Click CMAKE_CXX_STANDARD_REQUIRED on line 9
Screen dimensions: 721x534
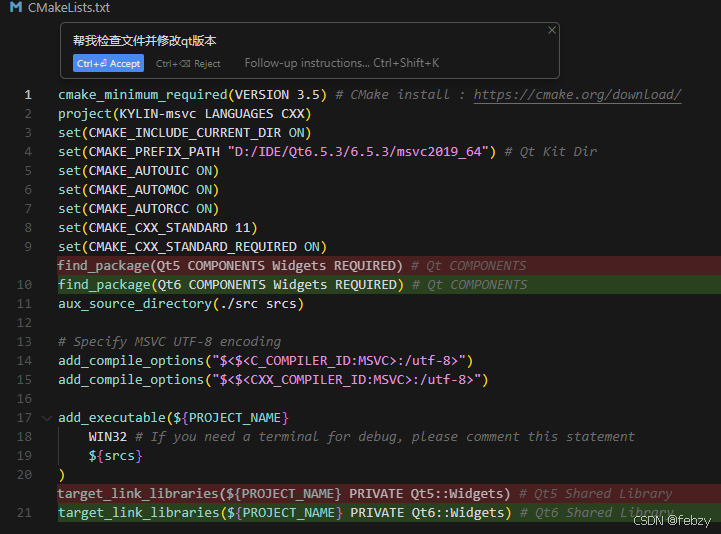[x=192, y=247]
